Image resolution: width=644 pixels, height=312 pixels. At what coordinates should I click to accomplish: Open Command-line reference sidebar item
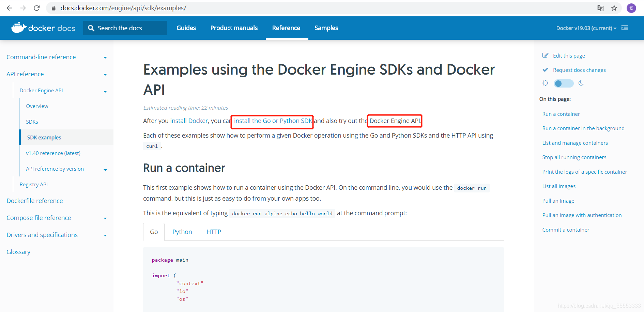(x=41, y=57)
